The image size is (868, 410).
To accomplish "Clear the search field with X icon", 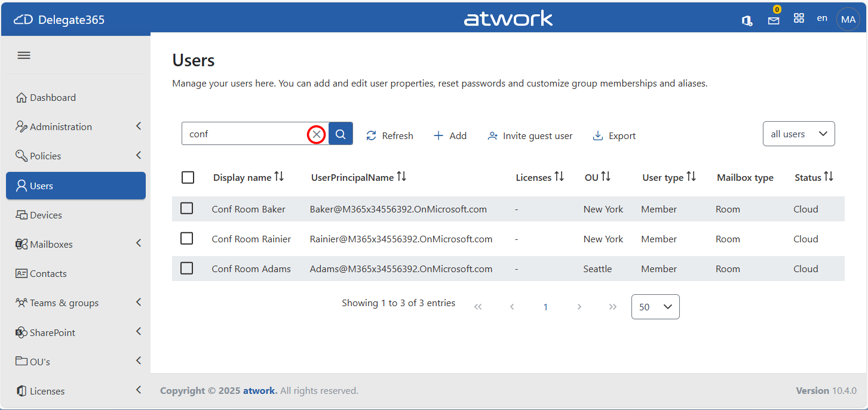I will pos(316,135).
